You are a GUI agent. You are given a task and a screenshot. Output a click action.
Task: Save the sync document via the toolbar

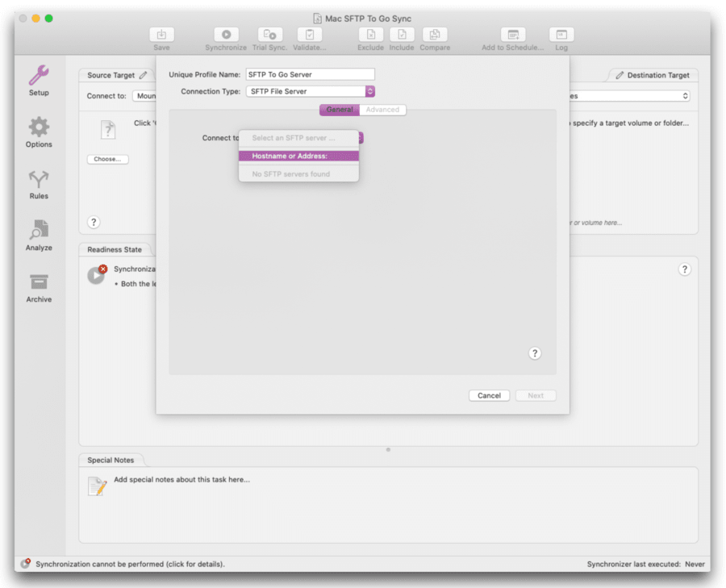click(161, 35)
